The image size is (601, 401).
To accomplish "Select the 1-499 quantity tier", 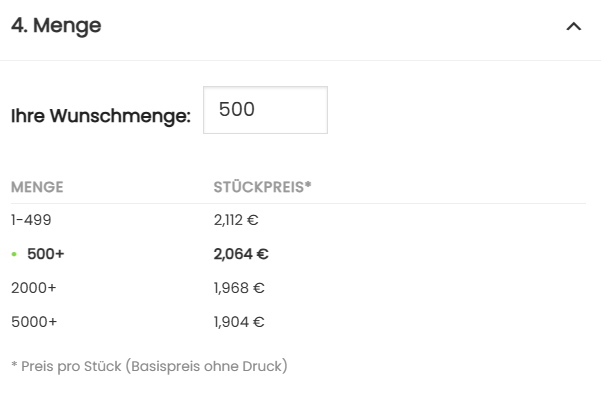I will (x=31, y=220).
